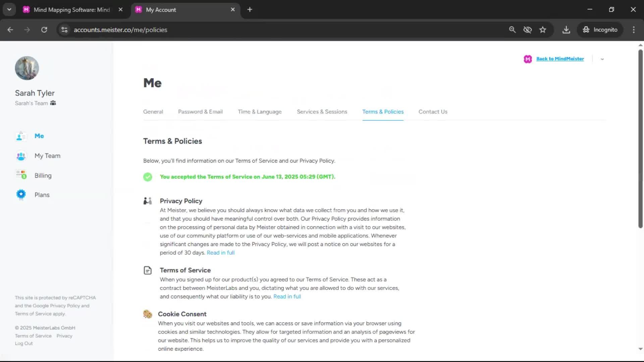Open the Time & Language tab
644x362 pixels.
click(x=260, y=112)
